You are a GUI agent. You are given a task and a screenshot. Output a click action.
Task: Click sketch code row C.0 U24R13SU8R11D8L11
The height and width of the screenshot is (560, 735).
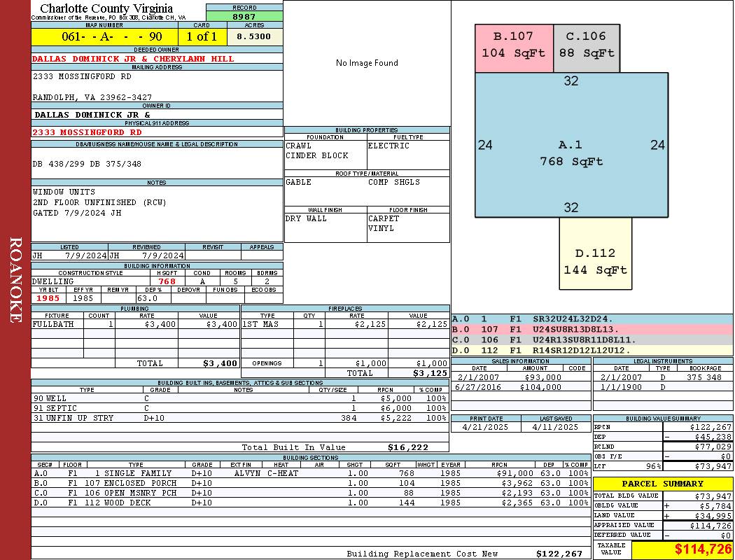tap(592, 339)
